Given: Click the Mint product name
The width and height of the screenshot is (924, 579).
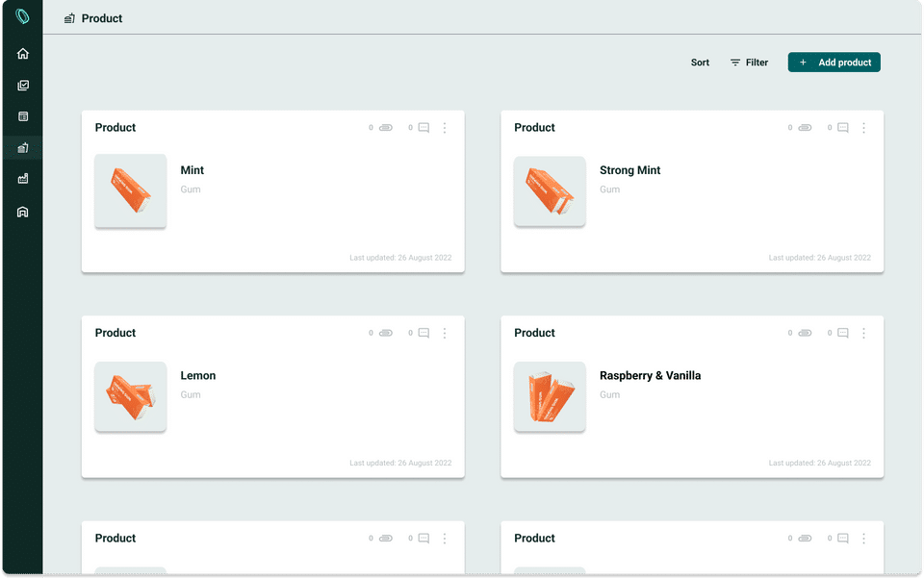Looking at the screenshot, I should (x=192, y=170).
